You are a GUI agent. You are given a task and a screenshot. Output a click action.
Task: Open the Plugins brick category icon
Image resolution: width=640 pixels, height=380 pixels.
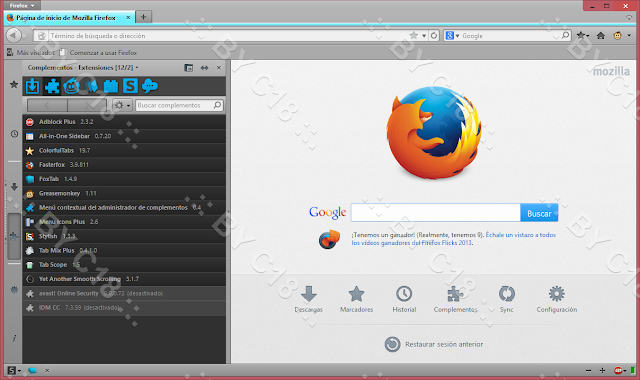pyautogui.click(x=111, y=86)
